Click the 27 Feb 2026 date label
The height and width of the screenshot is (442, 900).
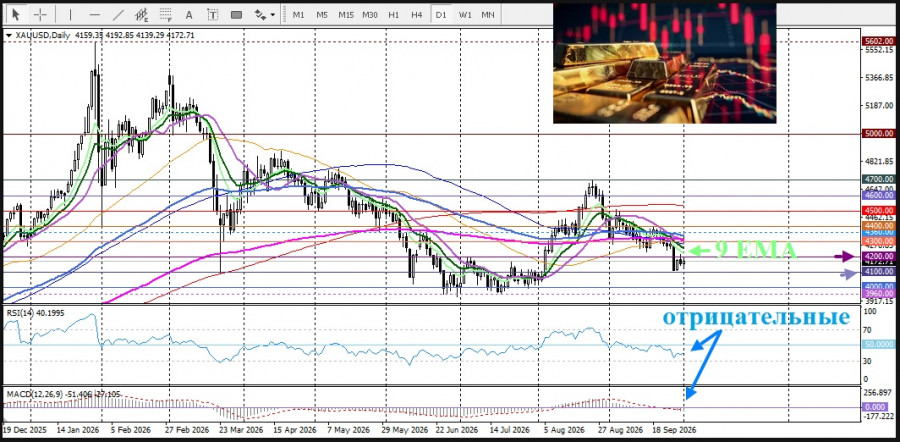(189, 429)
